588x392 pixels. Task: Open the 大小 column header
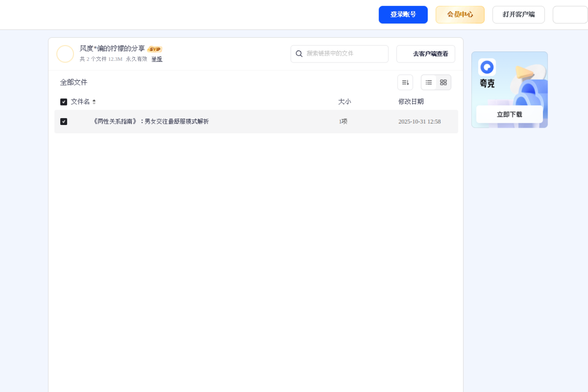pyautogui.click(x=345, y=102)
